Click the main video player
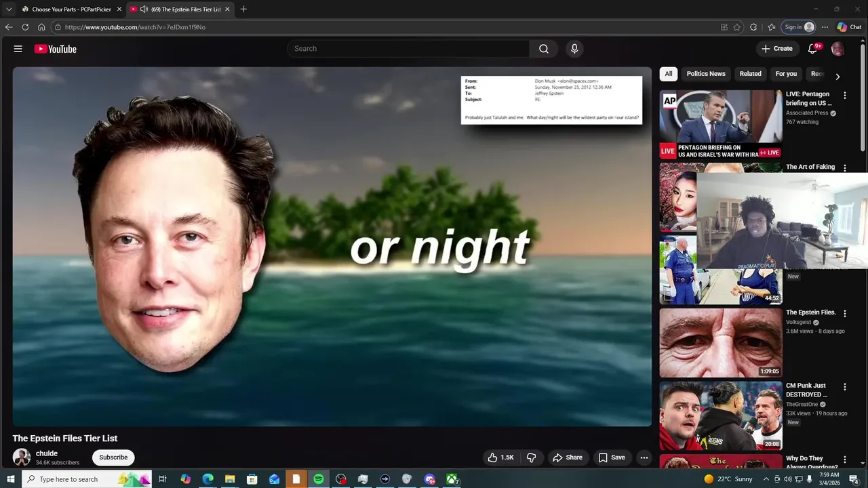The height and width of the screenshot is (488, 868). [x=332, y=247]
